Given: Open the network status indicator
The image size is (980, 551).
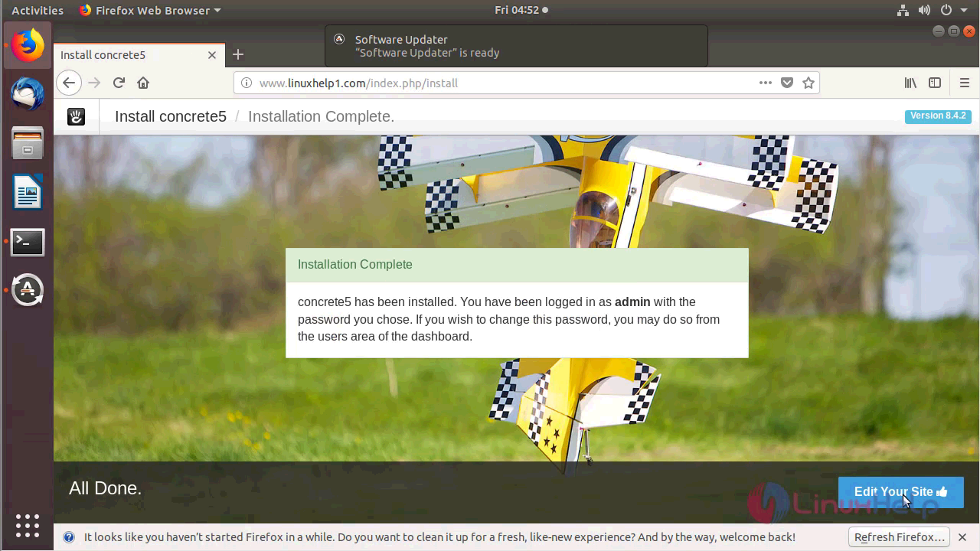Looking at the screenshot, I should [x=902, y=10].
